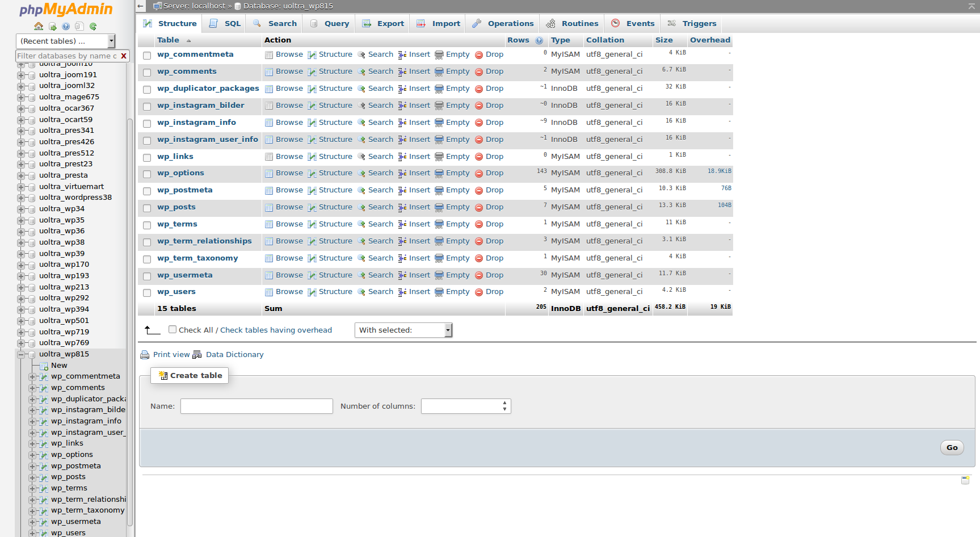Open the With selected dropdown
The image size is (980, 537).
pyautogui.click(x=403, y=330)
